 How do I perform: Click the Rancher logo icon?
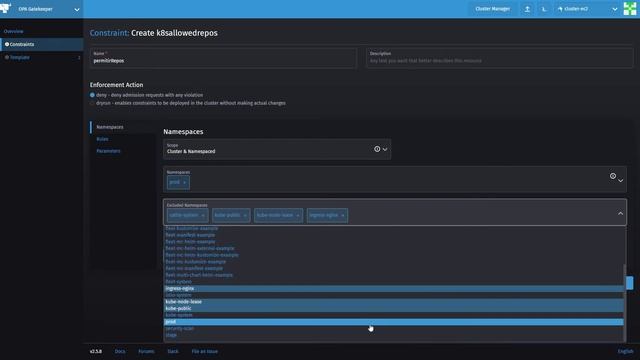(x=6, y=8)
